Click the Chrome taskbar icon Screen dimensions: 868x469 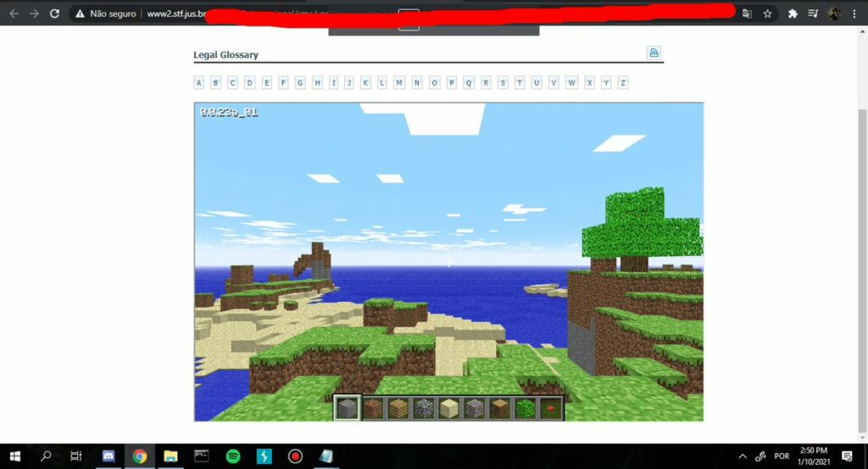[x=140, y=456]
